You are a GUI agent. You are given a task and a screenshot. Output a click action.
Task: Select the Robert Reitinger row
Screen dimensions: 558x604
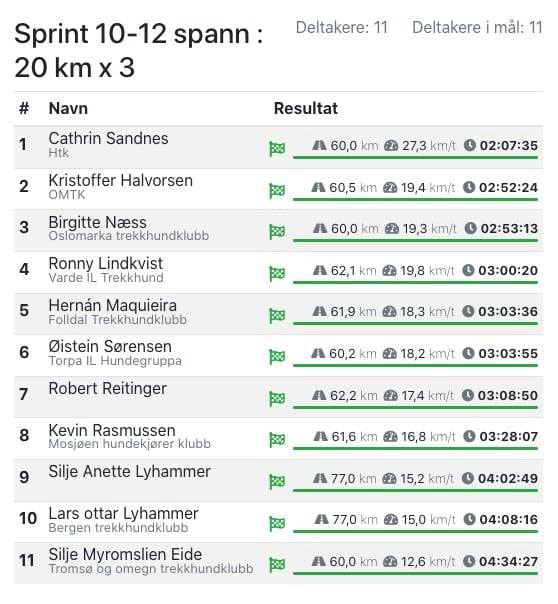click(278, 397)
